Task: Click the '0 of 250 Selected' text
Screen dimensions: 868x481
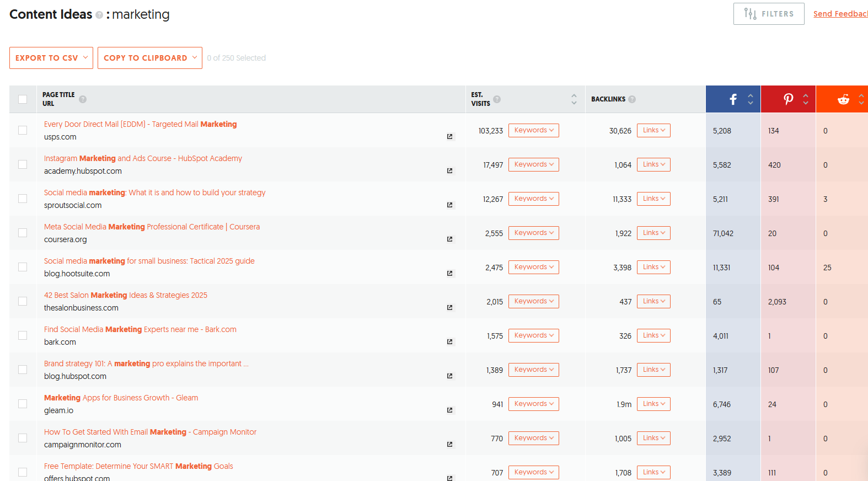Action: coord(237,58)
